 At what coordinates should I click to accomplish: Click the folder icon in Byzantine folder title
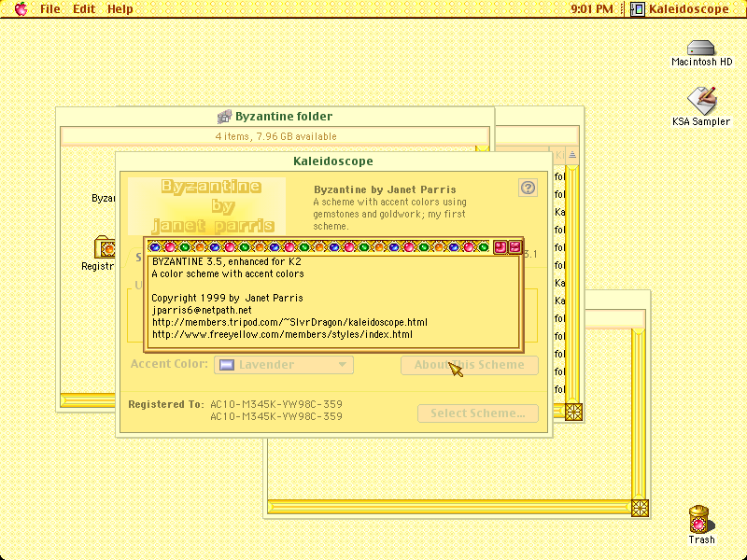224,116
